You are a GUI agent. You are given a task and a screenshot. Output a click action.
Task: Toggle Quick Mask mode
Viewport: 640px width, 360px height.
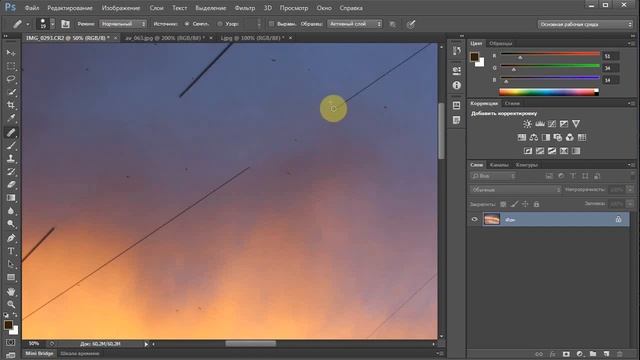coord(11,342)
